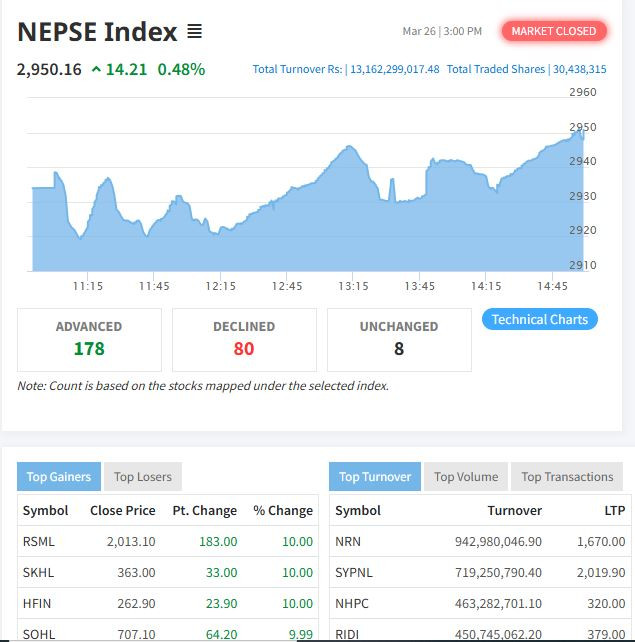Viewport: 635px width, 642px height.
Task: Click the Advanced 178 count box
Action: (x=89, y=339)
